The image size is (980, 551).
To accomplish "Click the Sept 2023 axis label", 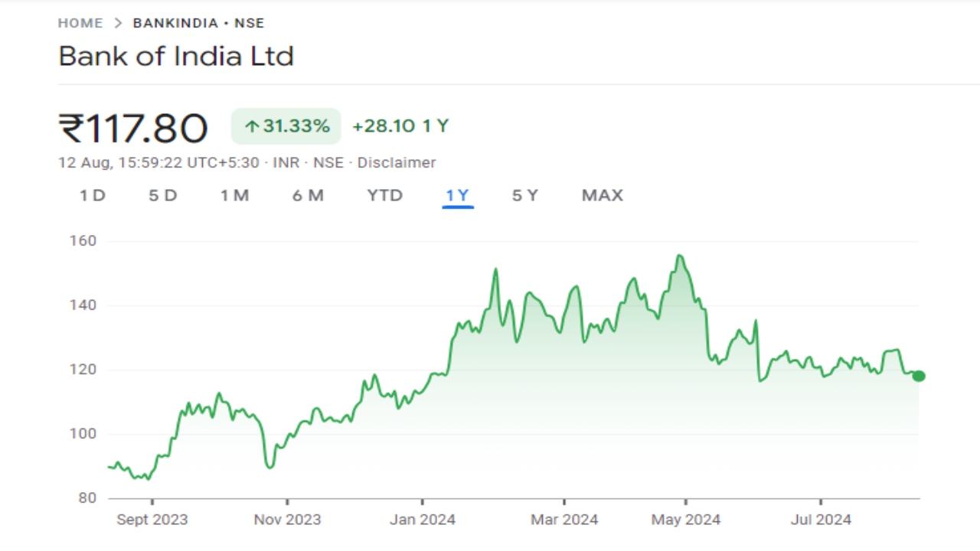I will pos(152,520).
